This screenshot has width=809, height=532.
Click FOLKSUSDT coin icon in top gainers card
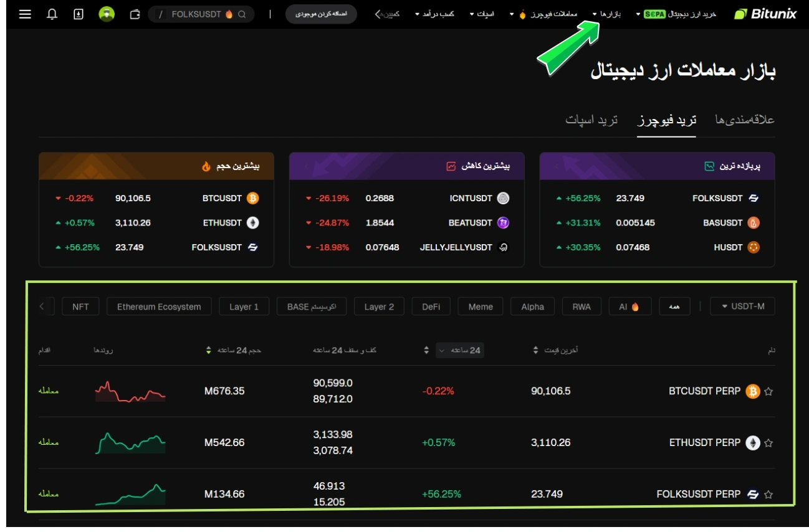coord(754,198)
